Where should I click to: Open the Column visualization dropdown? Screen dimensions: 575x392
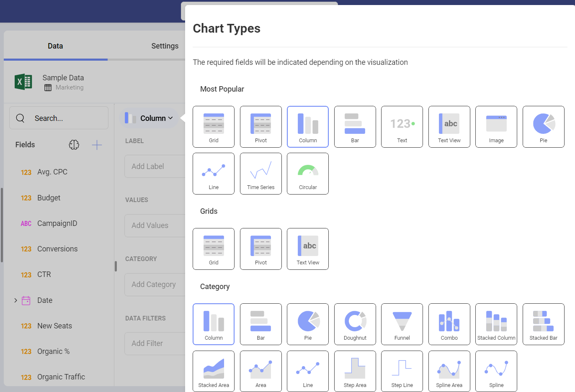(150, 118)
